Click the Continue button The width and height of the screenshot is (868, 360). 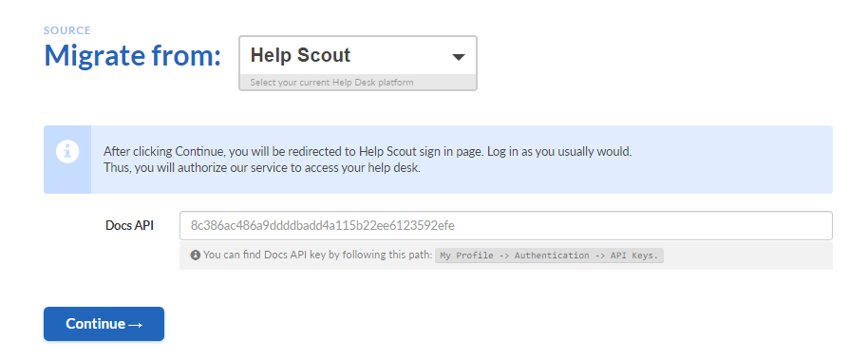pyautogui.click(x=104, y=324)
